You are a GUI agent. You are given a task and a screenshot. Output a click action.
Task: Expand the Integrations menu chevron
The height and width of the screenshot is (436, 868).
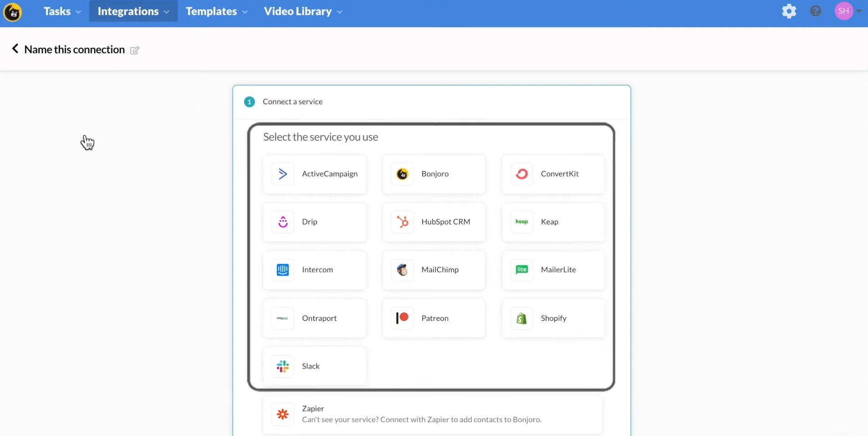coord(167,12)
